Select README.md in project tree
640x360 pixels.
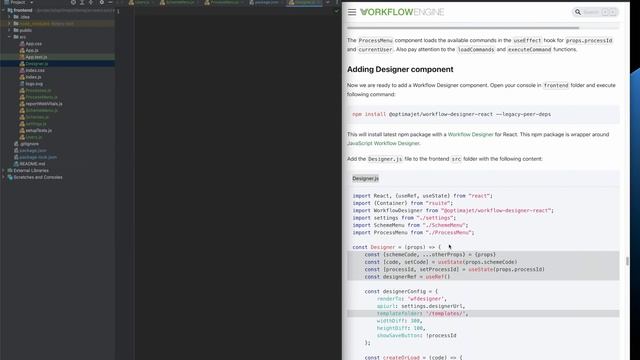(x=32, y=164)
